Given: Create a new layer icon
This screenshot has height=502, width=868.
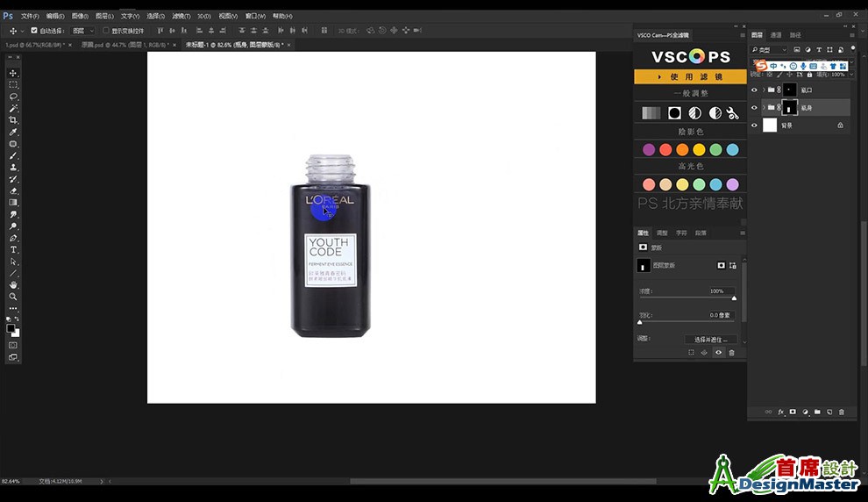Looking at the screenshot, I should point(829,412).
